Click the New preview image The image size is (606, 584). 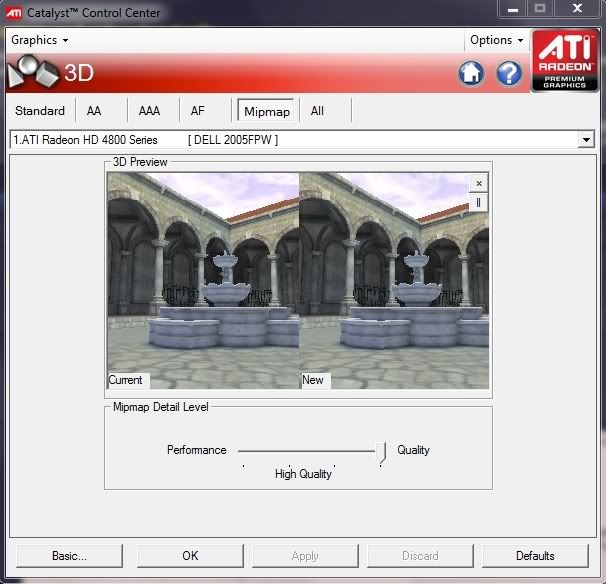point(394,281)
